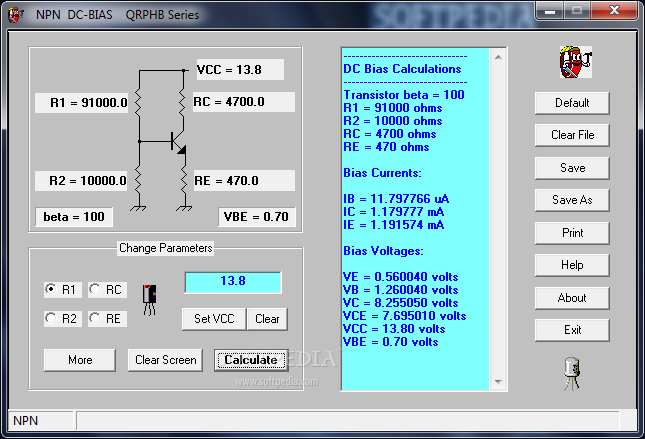The image size is (645, 439).
Task: Open Help
Action: 572,265
